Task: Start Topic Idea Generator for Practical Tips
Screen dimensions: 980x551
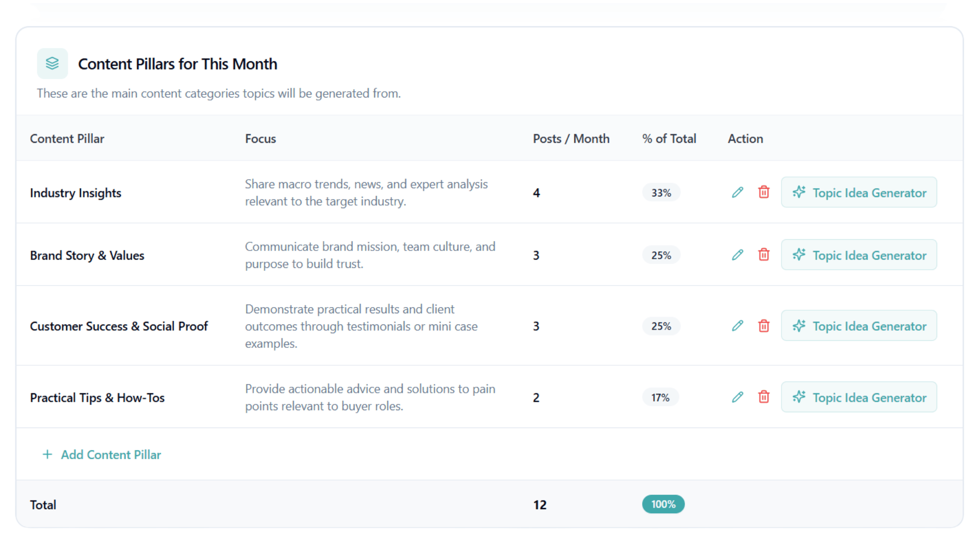Action: 859,397
